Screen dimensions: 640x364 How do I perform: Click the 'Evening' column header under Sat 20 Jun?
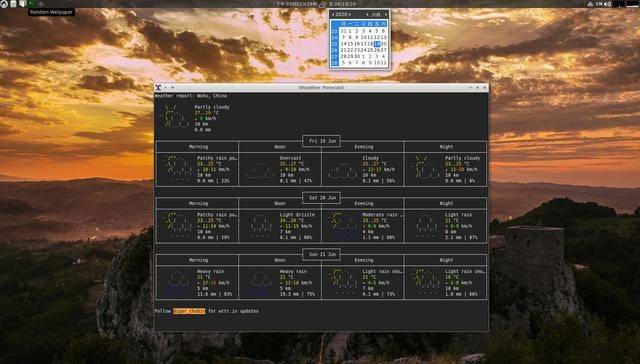coord(364,203)
